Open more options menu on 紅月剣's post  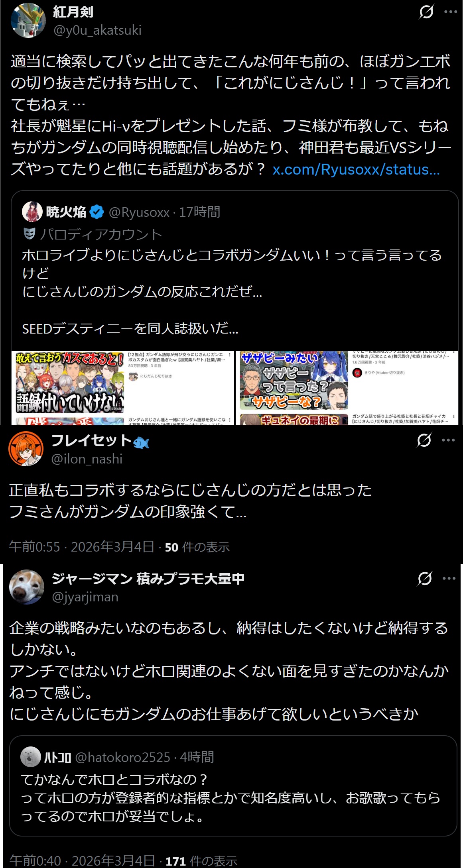[451, 12]
